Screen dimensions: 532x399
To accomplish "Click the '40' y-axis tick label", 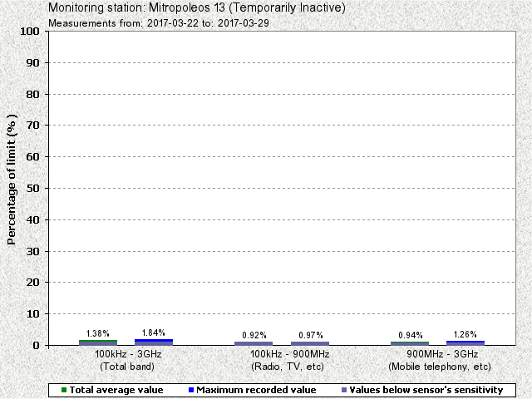I will pyautogui.click(x=33, y=219).
